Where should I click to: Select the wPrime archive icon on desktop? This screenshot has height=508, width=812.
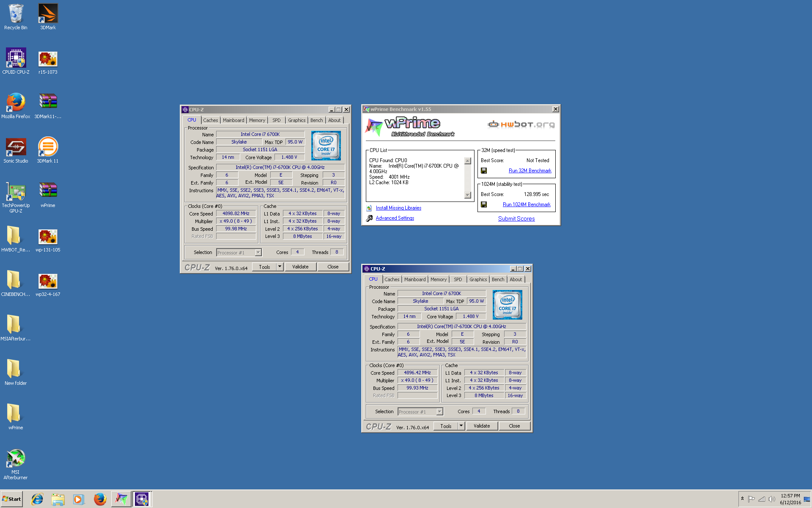coord(48,195)
